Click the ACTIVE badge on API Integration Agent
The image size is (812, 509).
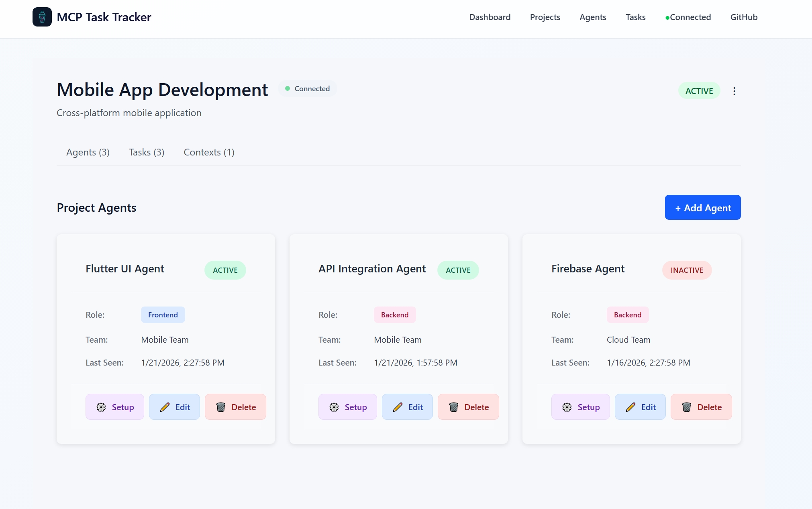click(458, 270)
